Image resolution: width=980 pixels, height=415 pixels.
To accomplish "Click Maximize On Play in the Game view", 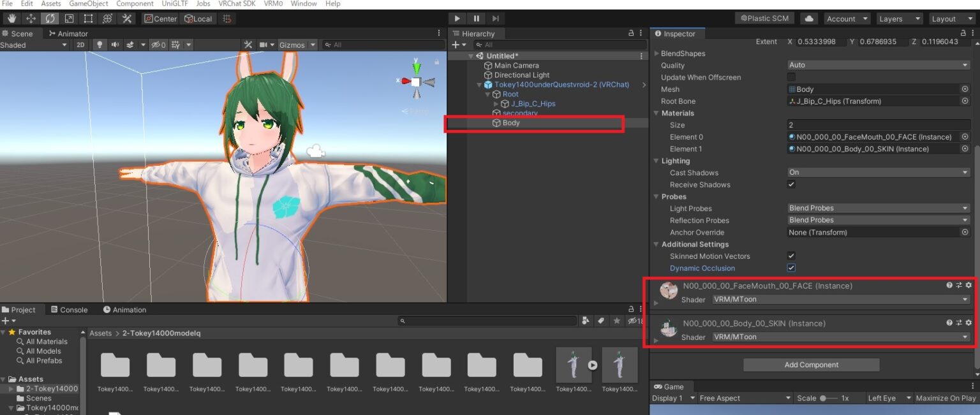I will coord(946,397).
